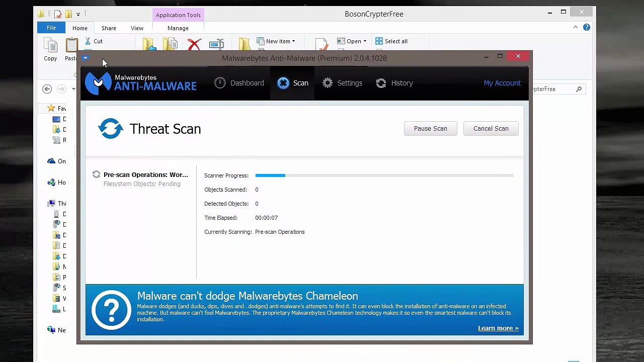
Task: Click the Settings gear icon
Action: coord(328,83)
